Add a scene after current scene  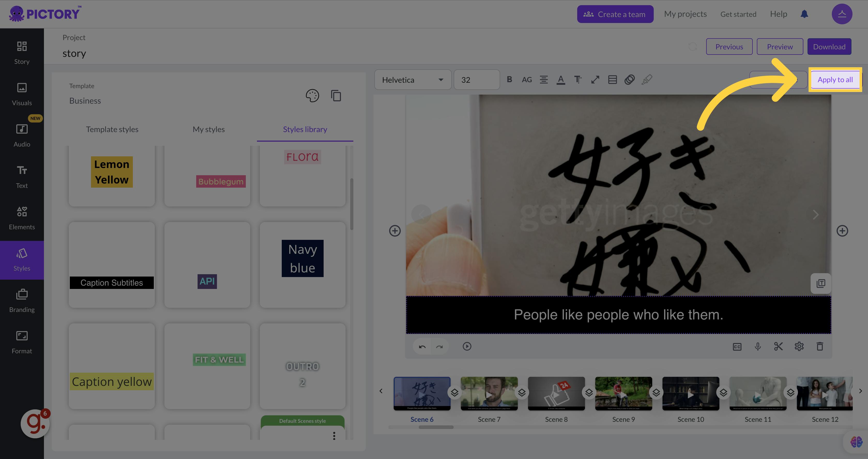click(842, 231)
